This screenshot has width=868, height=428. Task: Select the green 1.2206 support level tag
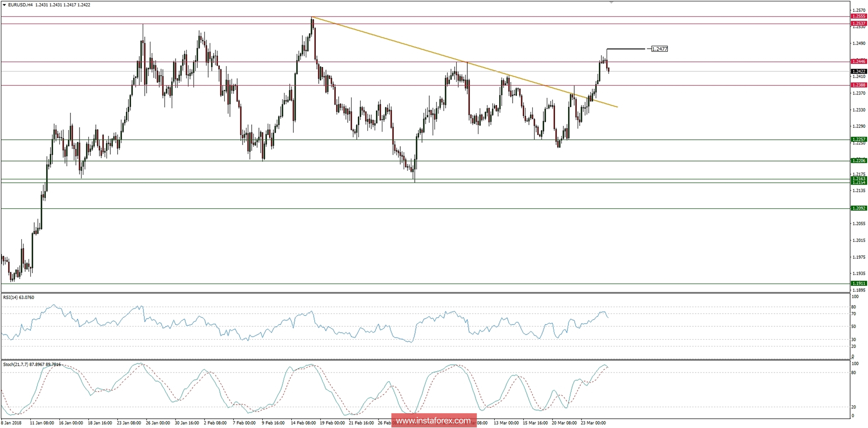coord(858,160)
